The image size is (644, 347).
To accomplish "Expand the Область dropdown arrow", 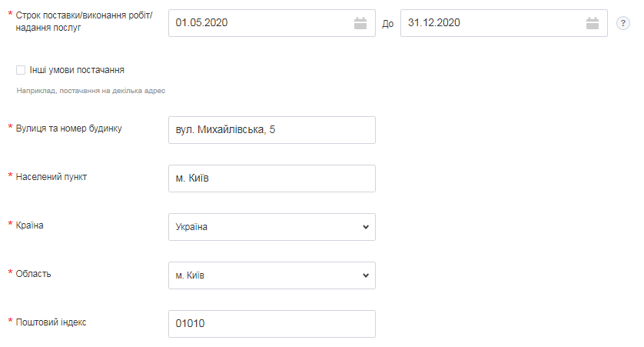I will [364, 275].
